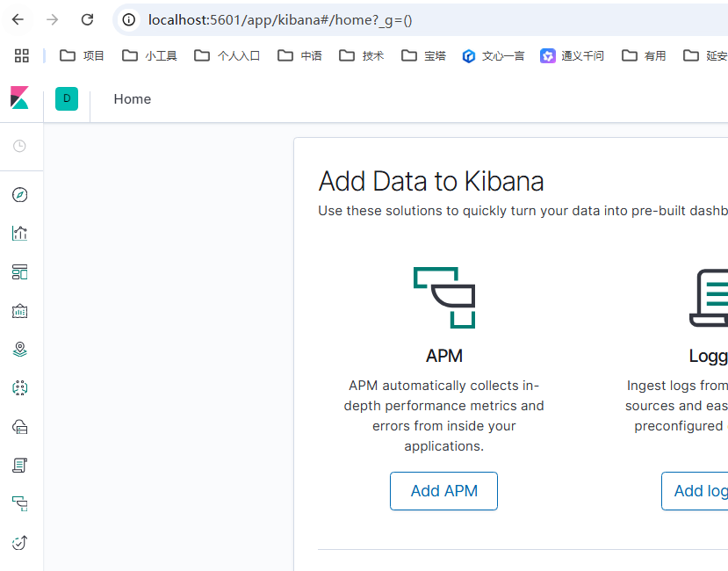The height and width of the screenshot is (571, 728).
Task: Open the space selector "D" avatar
Action: click(x=67, y=98)
